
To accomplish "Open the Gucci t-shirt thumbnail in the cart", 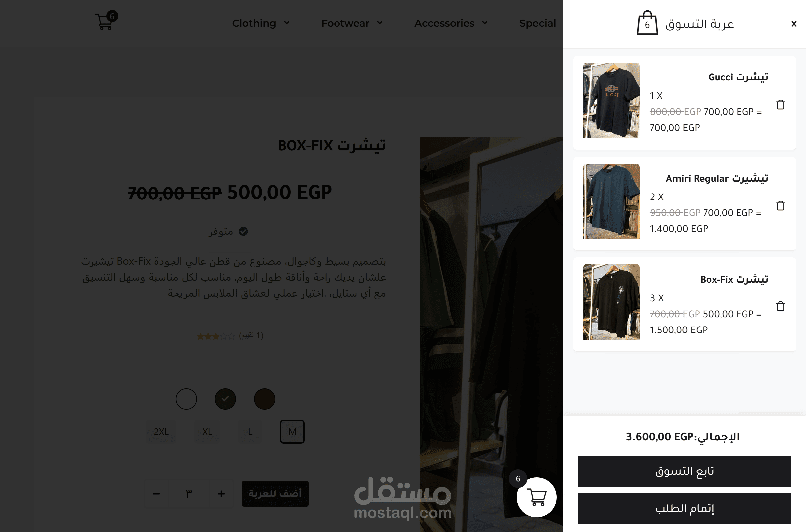I will click(611, 100).
